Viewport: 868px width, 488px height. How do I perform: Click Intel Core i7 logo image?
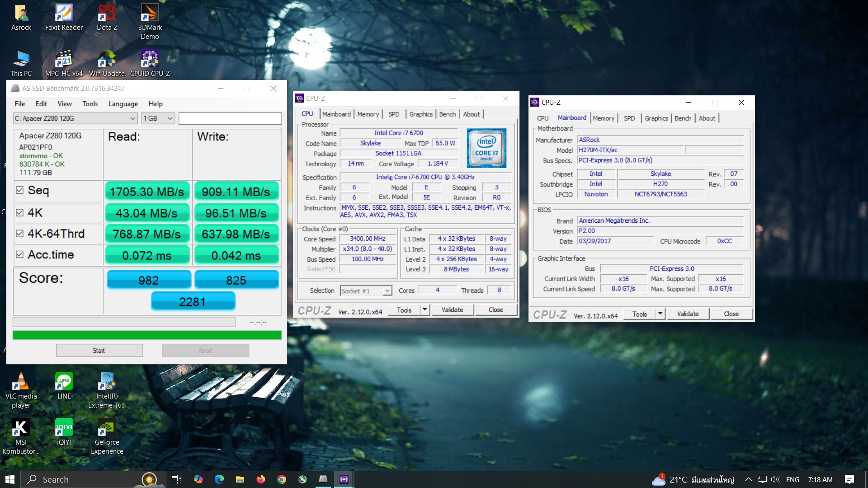(x=486, y=148)
